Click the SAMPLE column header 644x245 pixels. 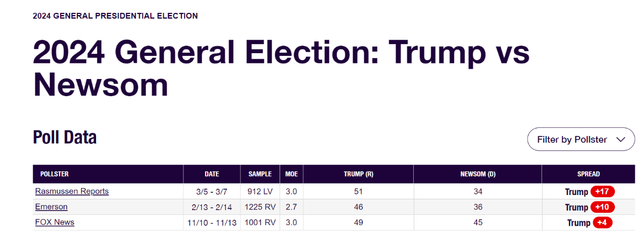(260, 174)
